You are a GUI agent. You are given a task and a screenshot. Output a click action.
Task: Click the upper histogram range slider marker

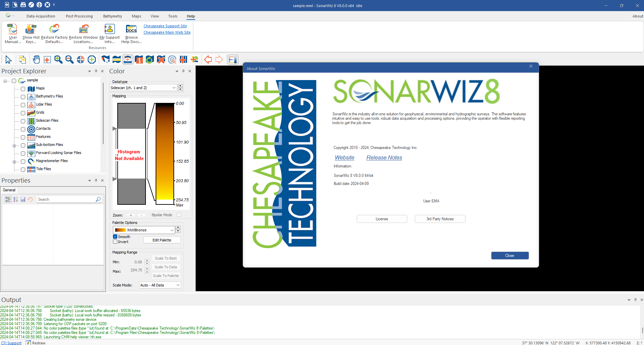pyautogui.click(x=114, y=128)
